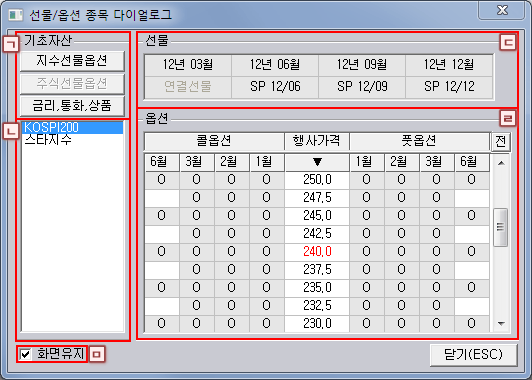The height and width of the screenshot is (380, 532).
Task: Click the options table scrollbar thumb
Action: (x=501, y=227)
